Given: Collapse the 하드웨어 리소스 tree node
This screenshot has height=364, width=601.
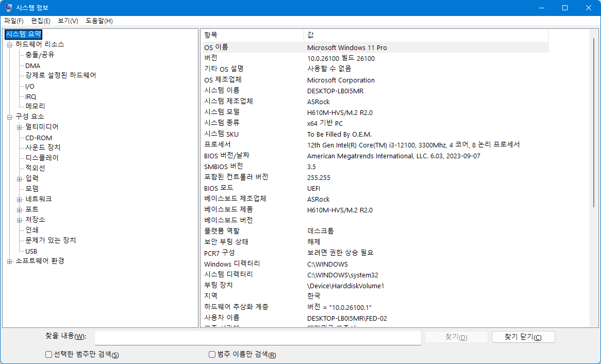Looking at the screenshot, I should tap(10, 45).
